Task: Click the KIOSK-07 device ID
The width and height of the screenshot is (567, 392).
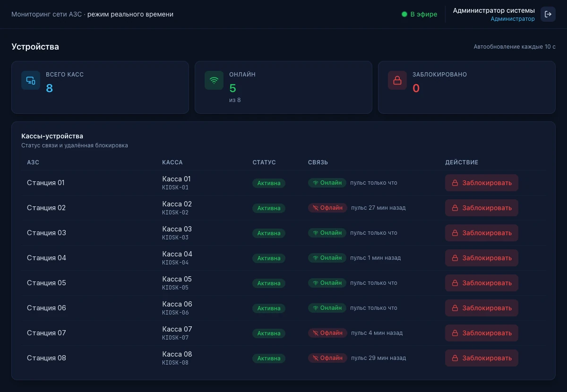Action: pyautogui.click(x=175, y=338)
